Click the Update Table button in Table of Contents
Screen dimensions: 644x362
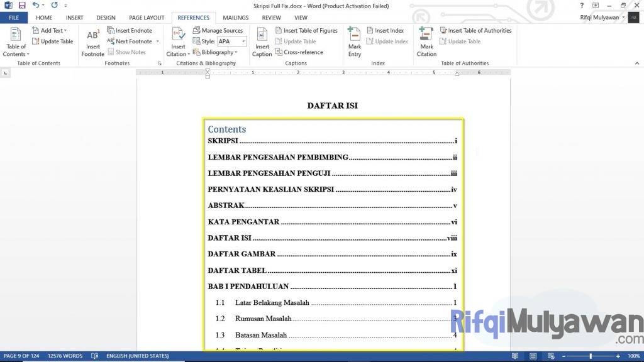click(53, 41)
